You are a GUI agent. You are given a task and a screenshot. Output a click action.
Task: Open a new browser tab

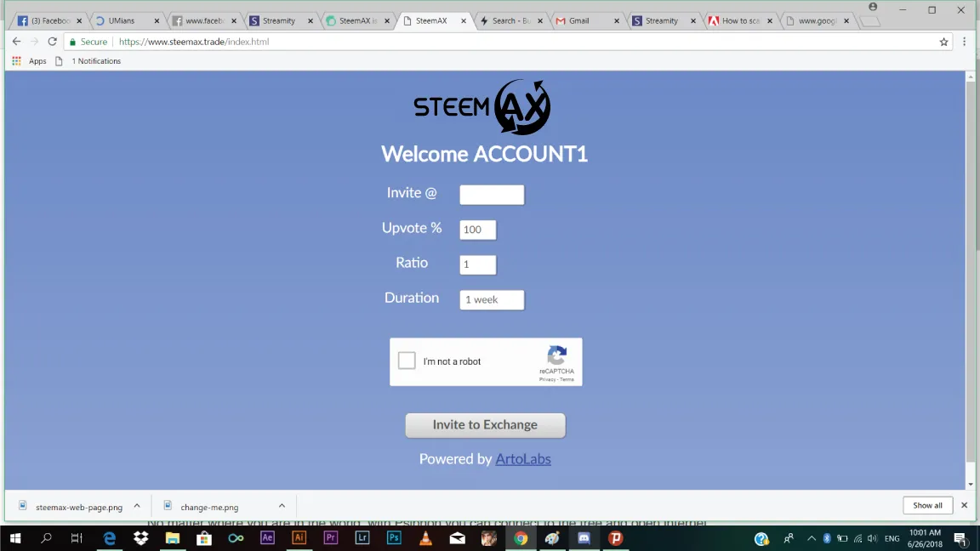pos(869,21)
